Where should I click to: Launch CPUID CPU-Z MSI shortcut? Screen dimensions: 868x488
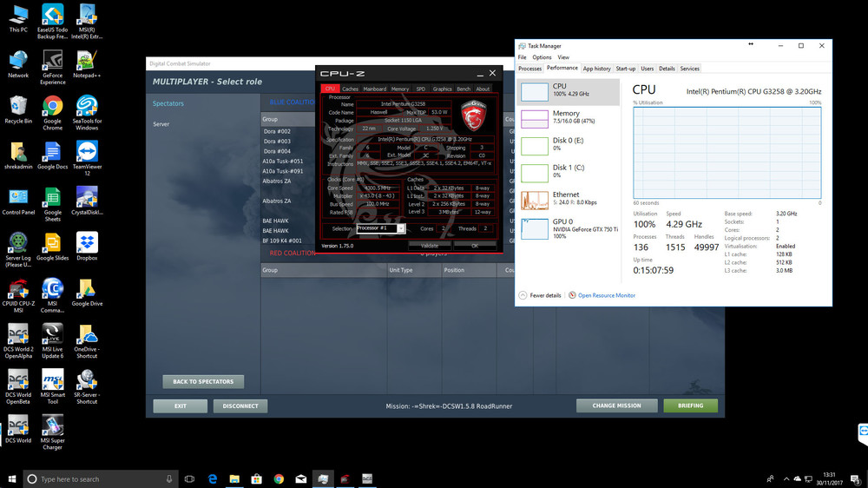tap(18, 296)
